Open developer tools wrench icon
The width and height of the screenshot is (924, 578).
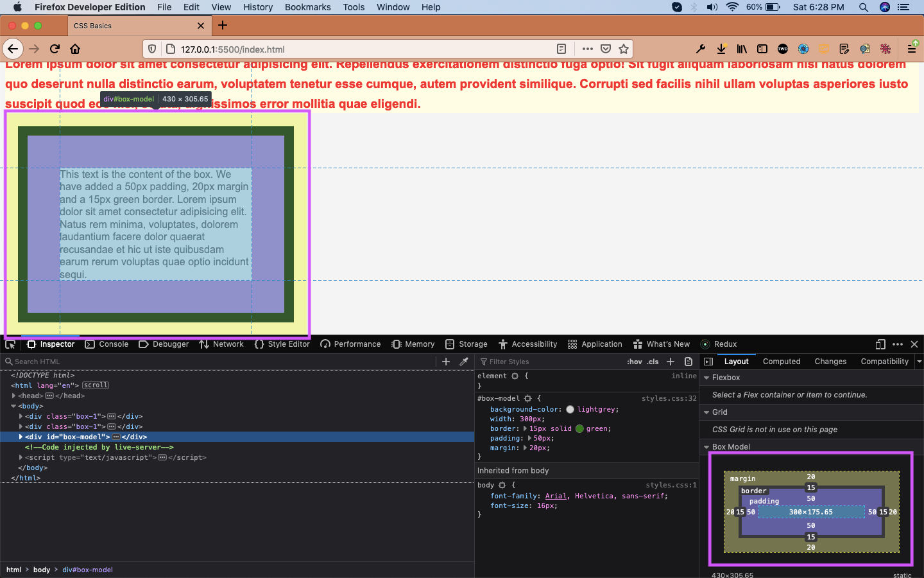point(701,49)
